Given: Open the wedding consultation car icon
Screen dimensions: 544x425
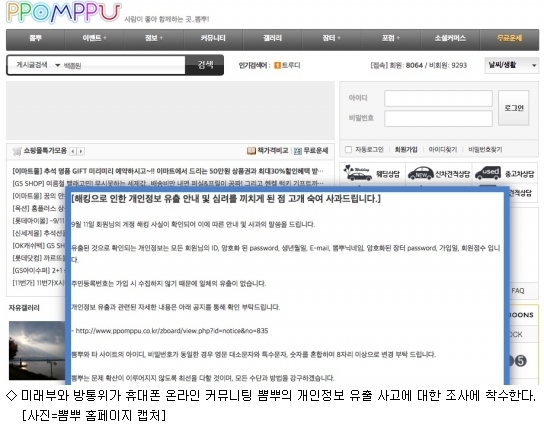Looking at the screenshot, I should (357, 173).
